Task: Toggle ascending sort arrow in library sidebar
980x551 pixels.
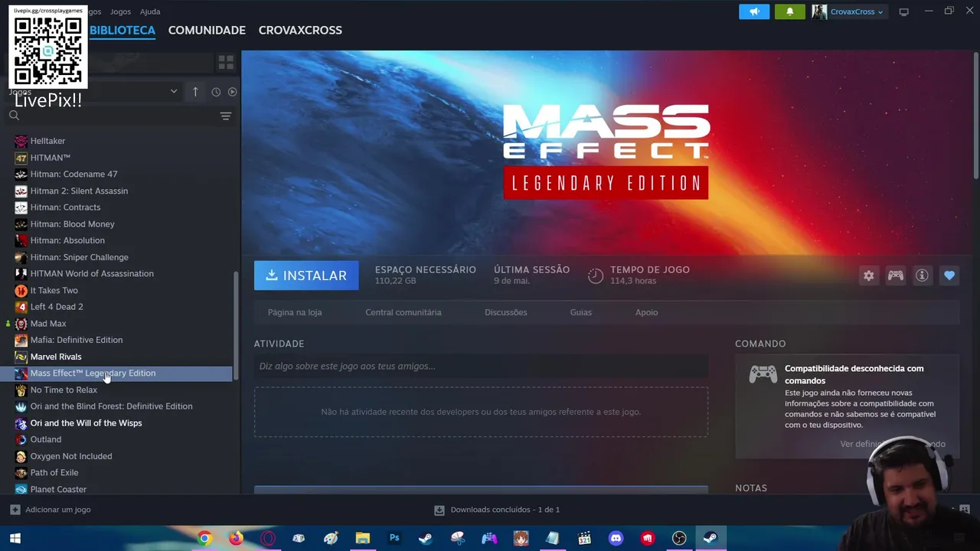Action: point(195,92)
